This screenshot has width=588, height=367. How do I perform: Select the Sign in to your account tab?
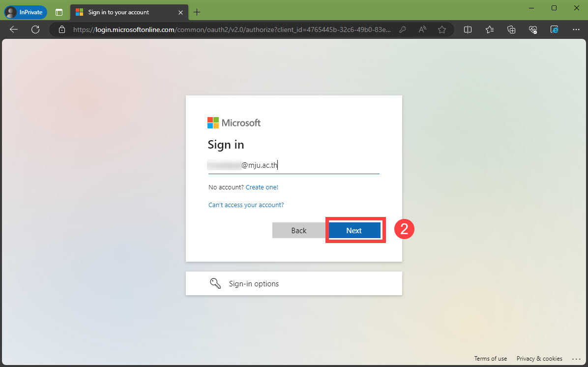(123, 12)
